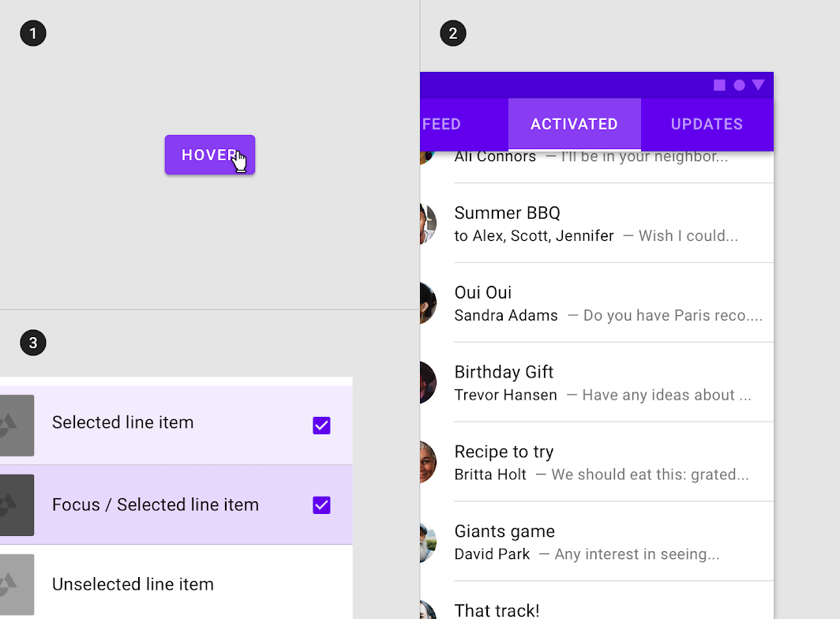Screen dimensions: 840x619
Task: Click the Unselected line item thumbnail
Action: pos(17,585)
